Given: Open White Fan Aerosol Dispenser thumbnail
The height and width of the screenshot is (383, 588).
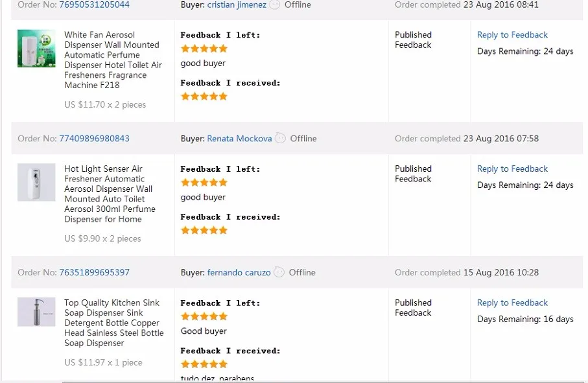Looking at the screenshot, I should click(36, 49).
